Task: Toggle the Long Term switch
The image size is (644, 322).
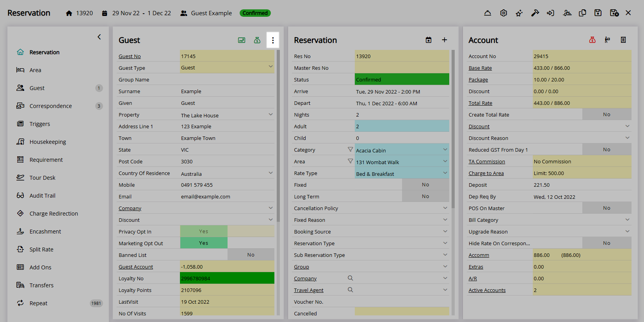Action: pos(425,196)
